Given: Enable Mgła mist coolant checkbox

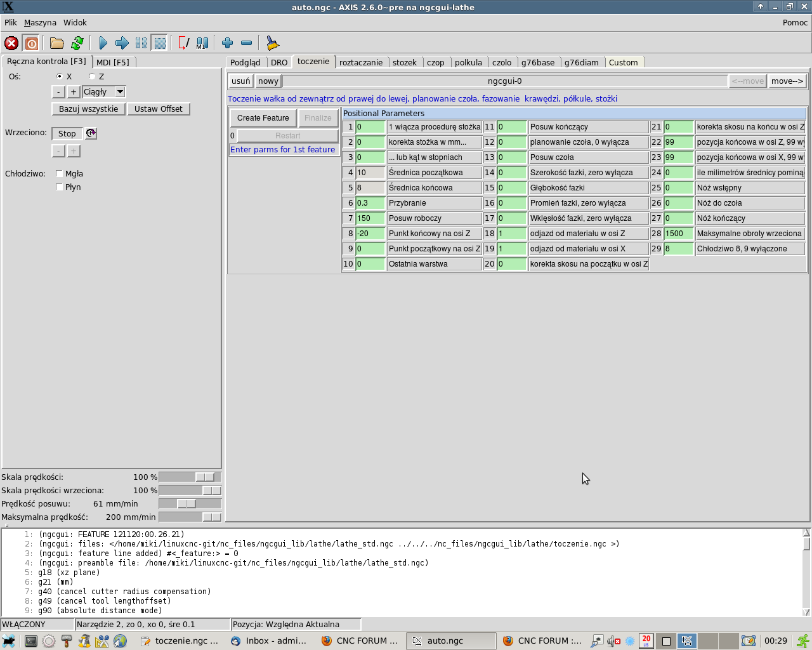Looking at the screenshot, I should click(x=59, y=174).
